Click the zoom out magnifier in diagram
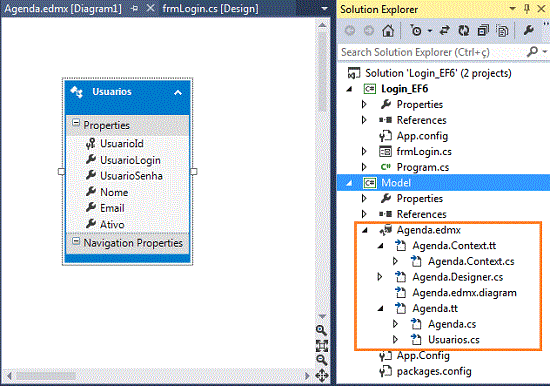 321,360
